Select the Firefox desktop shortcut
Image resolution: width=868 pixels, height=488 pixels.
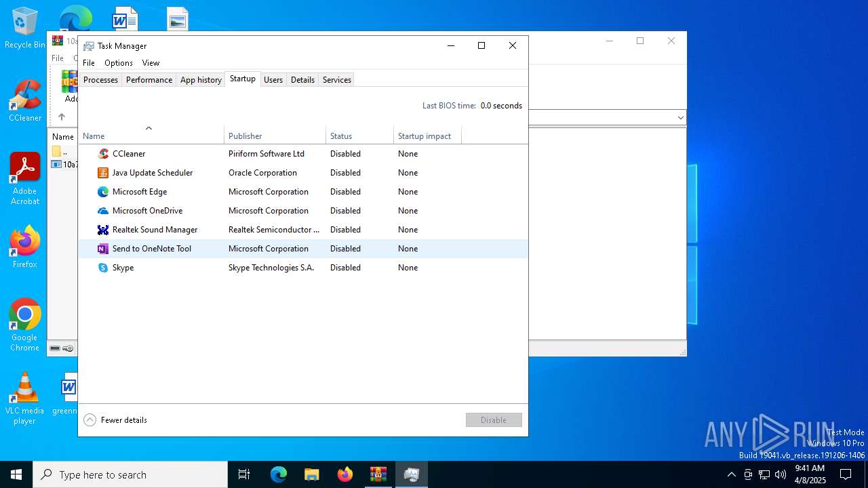click(24, 247)
